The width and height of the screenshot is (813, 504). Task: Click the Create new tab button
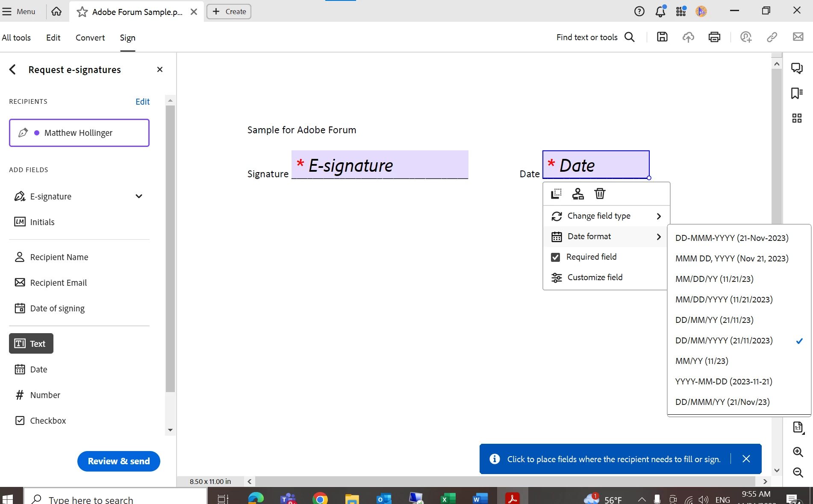229,12
